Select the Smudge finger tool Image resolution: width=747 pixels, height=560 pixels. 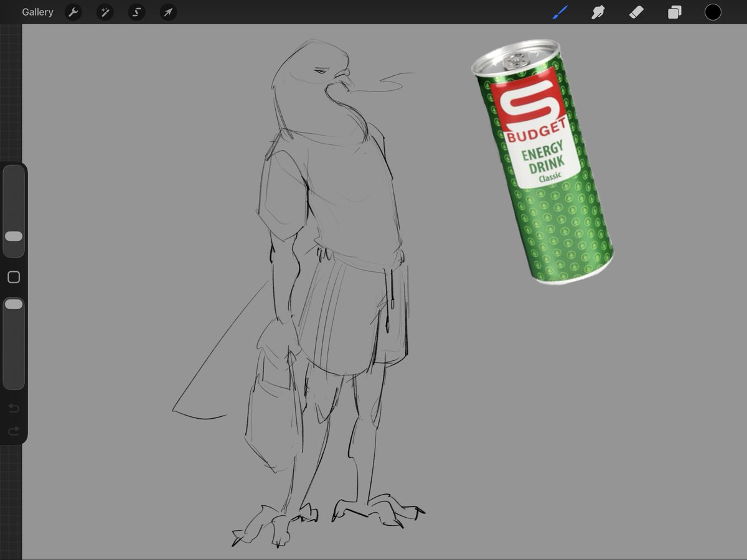pyautogui.click(x=598, y=12)
